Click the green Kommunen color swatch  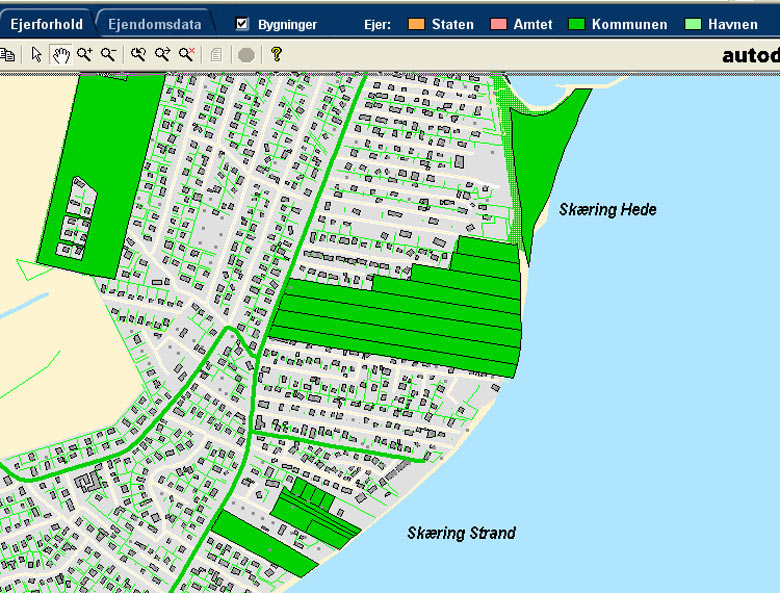click(x=577, y=24)
